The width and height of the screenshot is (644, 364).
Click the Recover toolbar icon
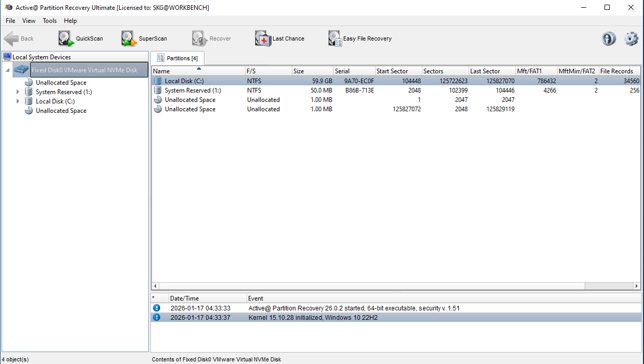point(200,38)
